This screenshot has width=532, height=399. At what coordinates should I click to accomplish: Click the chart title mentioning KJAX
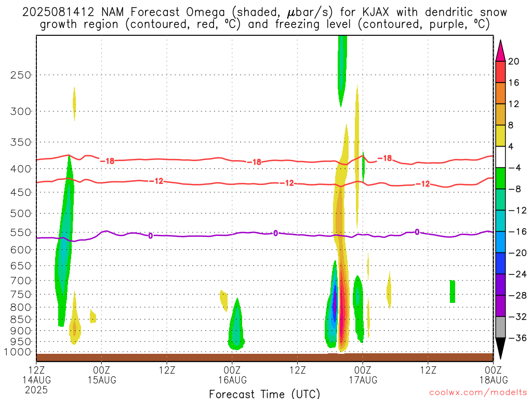coord(264,18)
